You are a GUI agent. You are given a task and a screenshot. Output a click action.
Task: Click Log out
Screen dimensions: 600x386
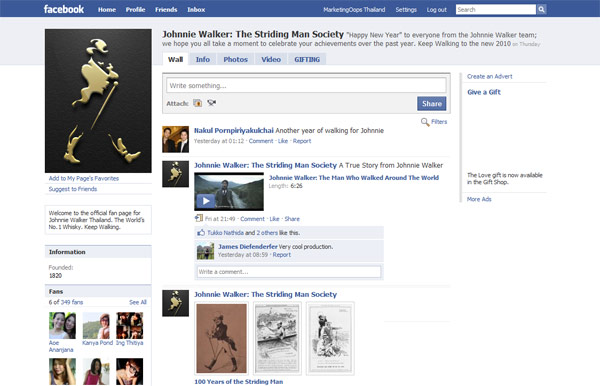437,10
